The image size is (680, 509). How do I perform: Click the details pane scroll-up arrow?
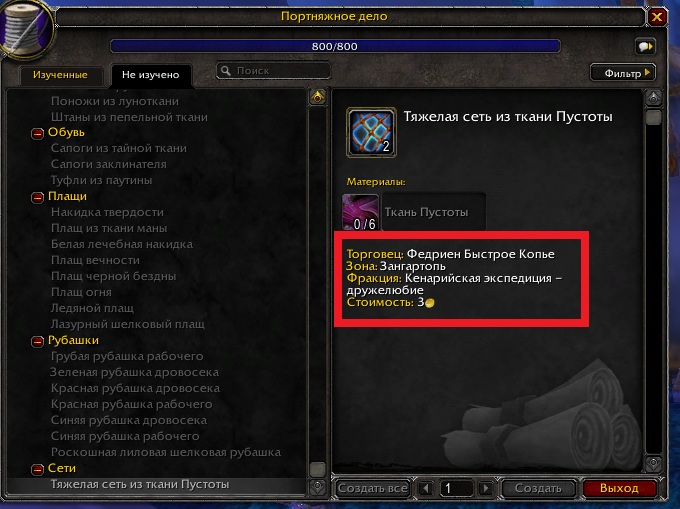pyautogui.click(x=653, y=98)
